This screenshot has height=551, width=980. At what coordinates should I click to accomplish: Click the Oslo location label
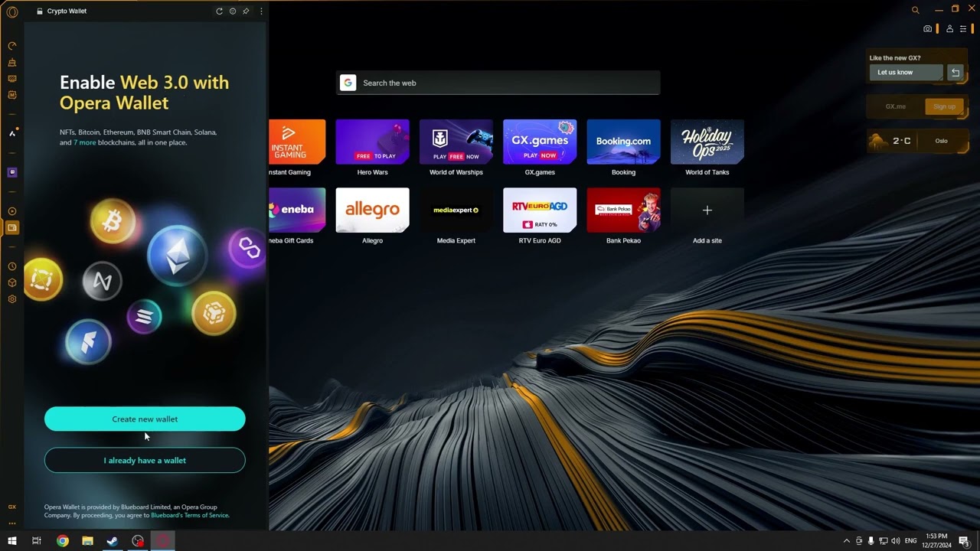(941, 141)
